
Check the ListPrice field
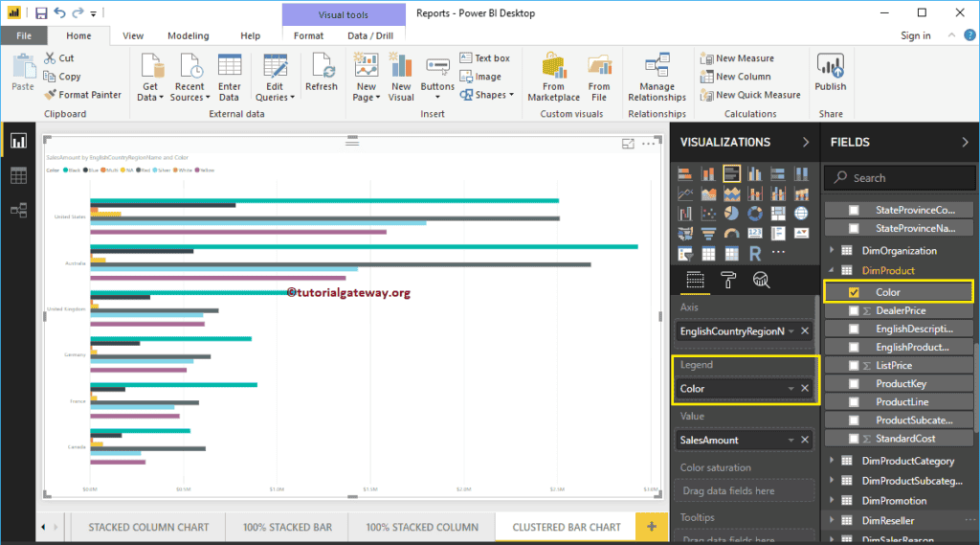pyautogui.click(x=854, y=366)
